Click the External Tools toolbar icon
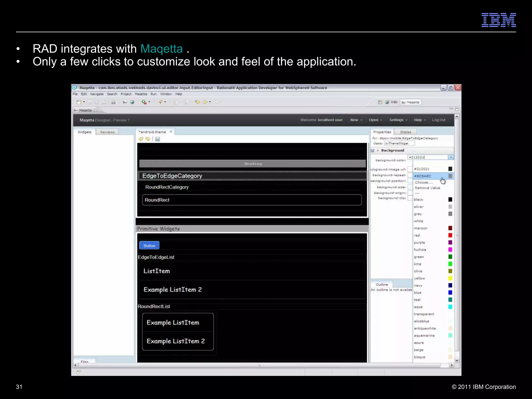 (x=161, y=102)
